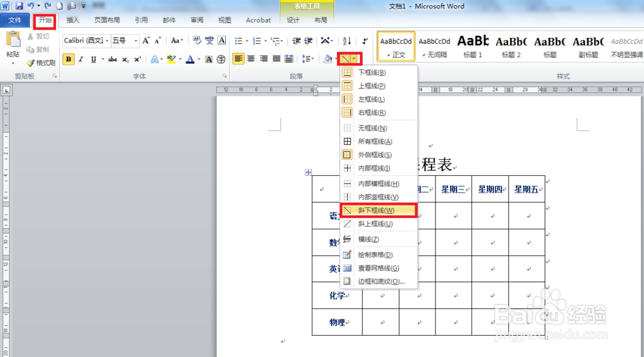
Task: Click the Undo icon in title bar
Action: [x=30, y=6]
